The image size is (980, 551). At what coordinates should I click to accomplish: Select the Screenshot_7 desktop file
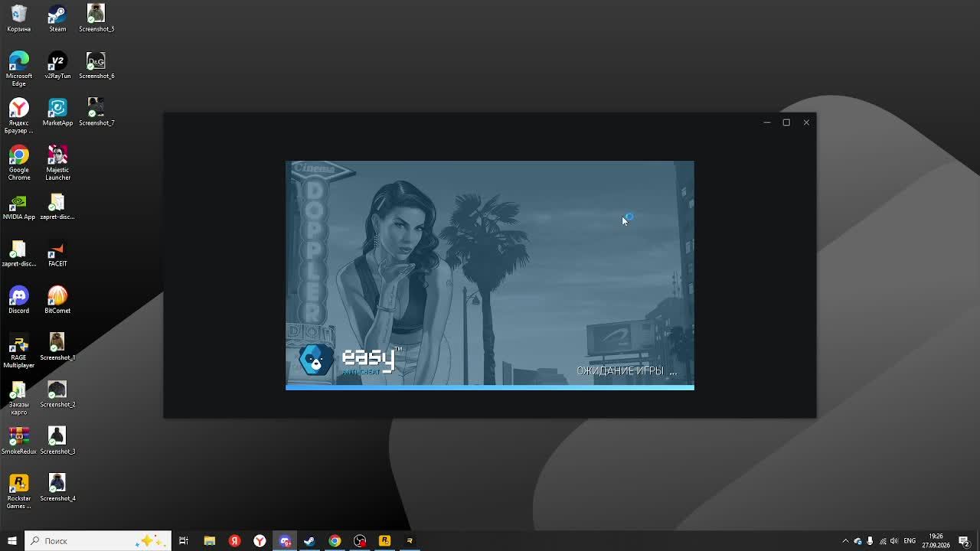[96, 112]
